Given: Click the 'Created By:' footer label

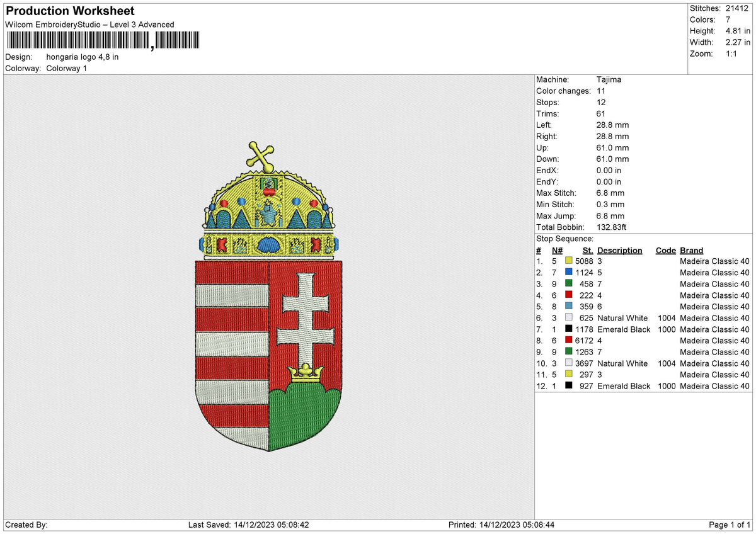Looking at the screenshot, I should click(x=26, y=525).
